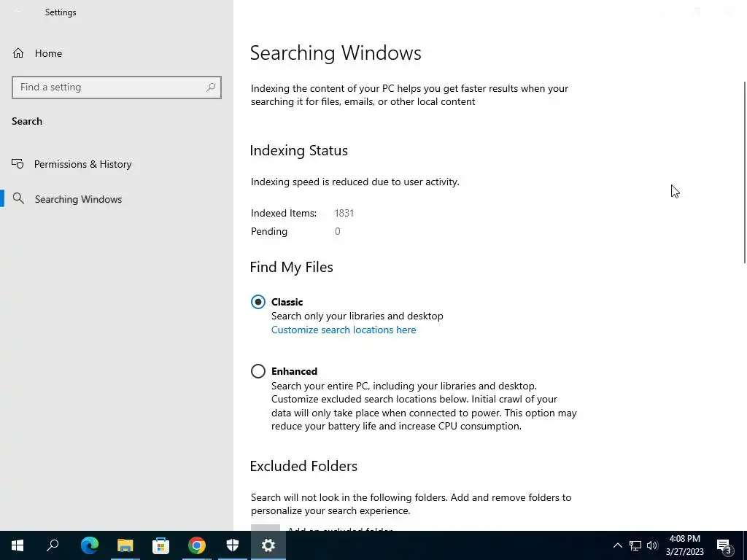Click the Search category label in sidebar
Viewport: 747px width, 560px height.
[27, 122]
